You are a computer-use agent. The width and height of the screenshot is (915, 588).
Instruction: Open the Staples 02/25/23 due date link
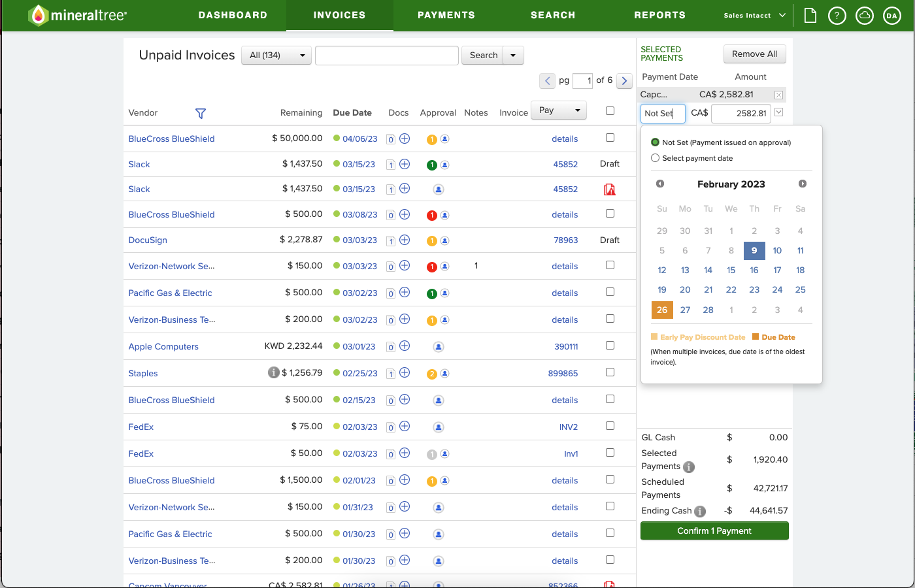[x=360, y=374]
